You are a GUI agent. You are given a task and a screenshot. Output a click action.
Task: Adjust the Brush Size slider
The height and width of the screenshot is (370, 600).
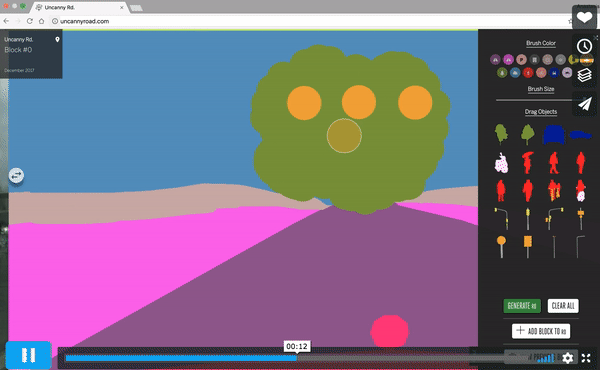[x=540, y=100]
